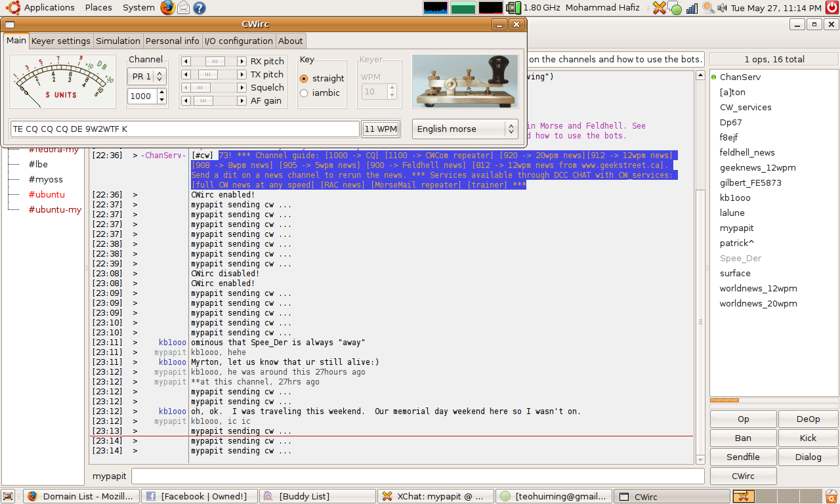Screen dimensions: 840x504
Task: Click the channel number 1000 spinner arrows
Action: (x=161, y=96)
